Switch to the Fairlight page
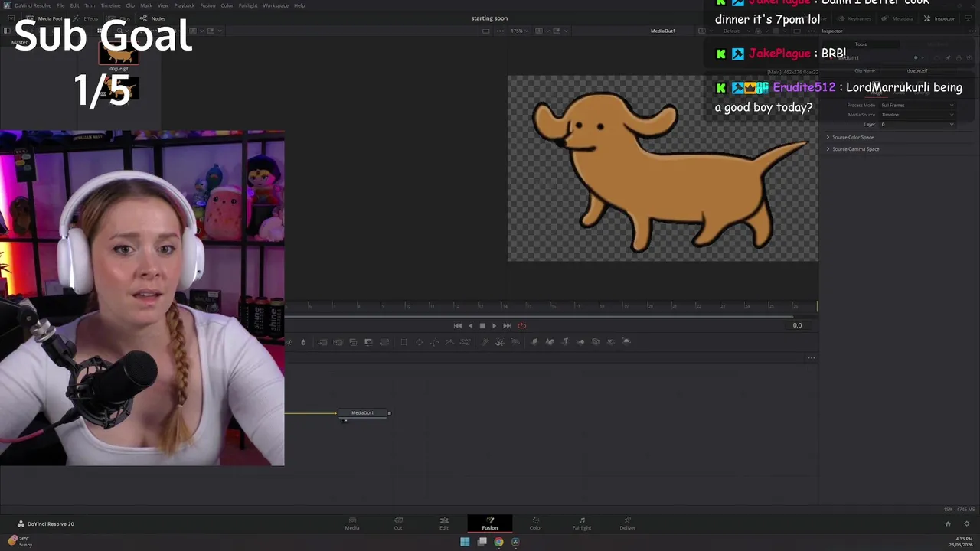 coord(582,523)
